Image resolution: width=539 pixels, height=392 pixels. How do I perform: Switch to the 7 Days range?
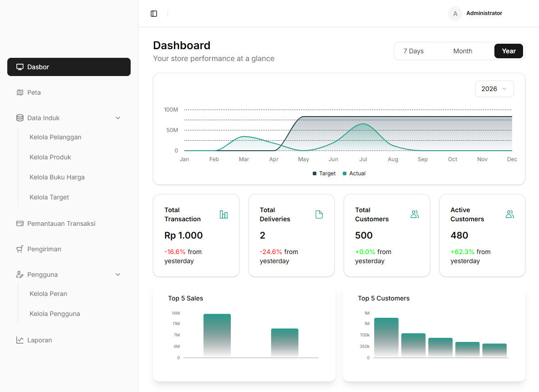tap(413, 51)
